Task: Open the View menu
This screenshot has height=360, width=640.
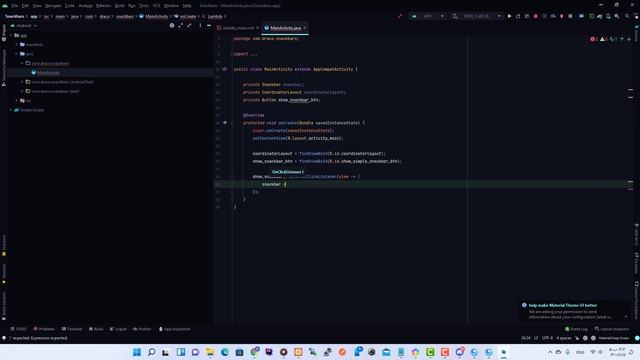Action: pyautogui.click(x=37, y=6)
